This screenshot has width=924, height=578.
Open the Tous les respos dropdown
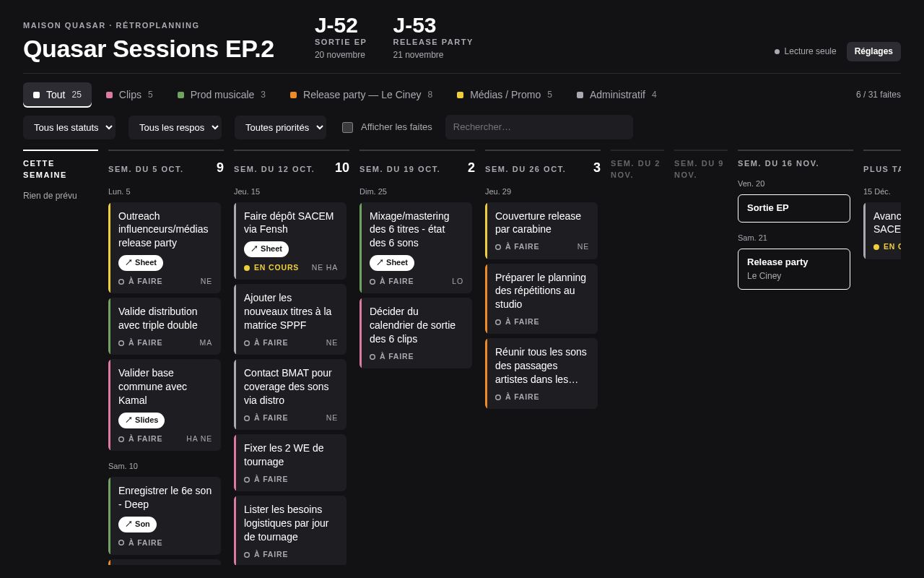pos(175,127)
